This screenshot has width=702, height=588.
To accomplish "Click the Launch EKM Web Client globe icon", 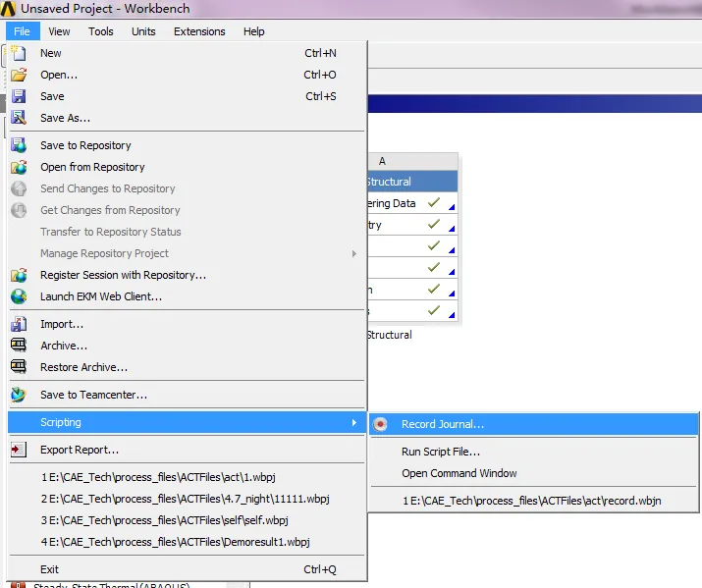I will pos(19,296).
